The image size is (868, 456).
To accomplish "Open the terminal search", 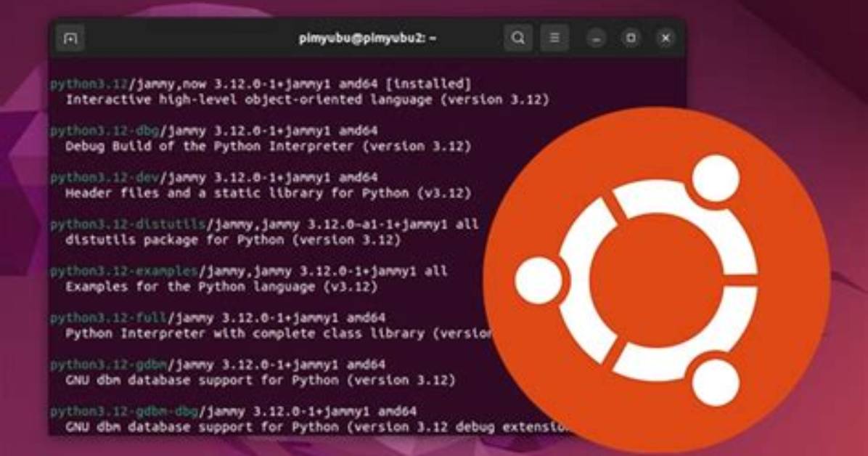I will click(x=517, y=38).
